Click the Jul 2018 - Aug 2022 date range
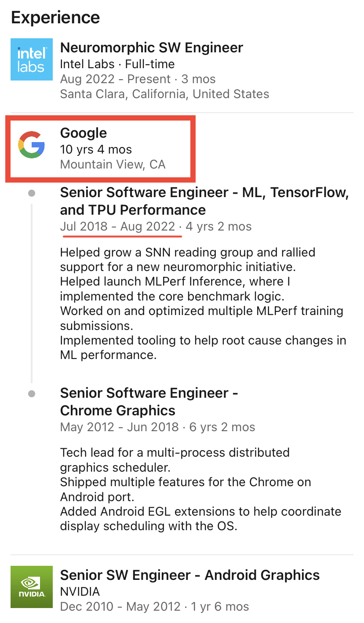This screenshot has height=623, width=364. [117, 227]
